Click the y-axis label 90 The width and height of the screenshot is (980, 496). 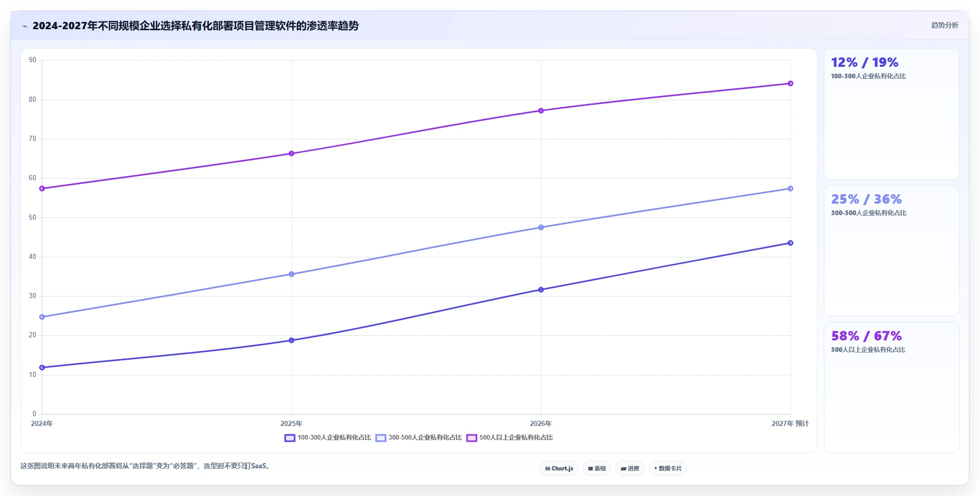pos(32,60)
